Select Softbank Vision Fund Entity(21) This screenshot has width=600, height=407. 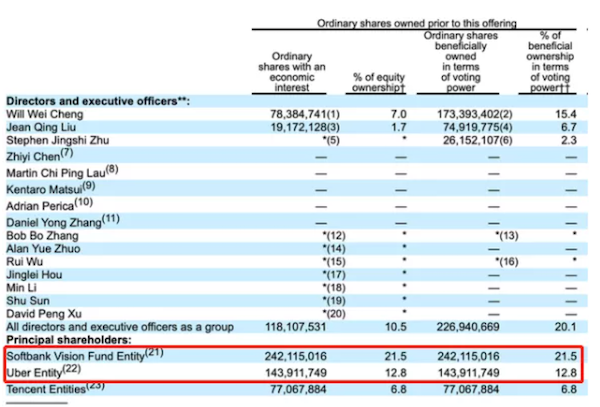85,355
